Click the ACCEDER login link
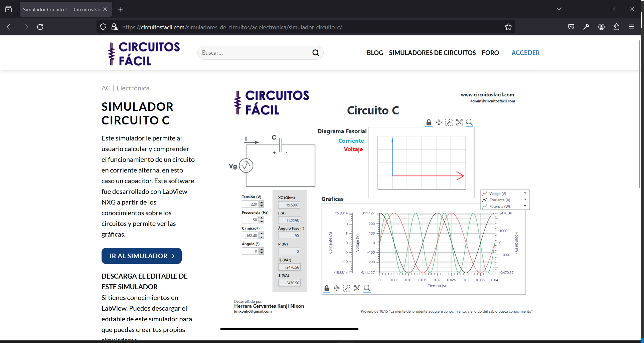This screenshot has width=644, height=343. (x=525, y=53)
